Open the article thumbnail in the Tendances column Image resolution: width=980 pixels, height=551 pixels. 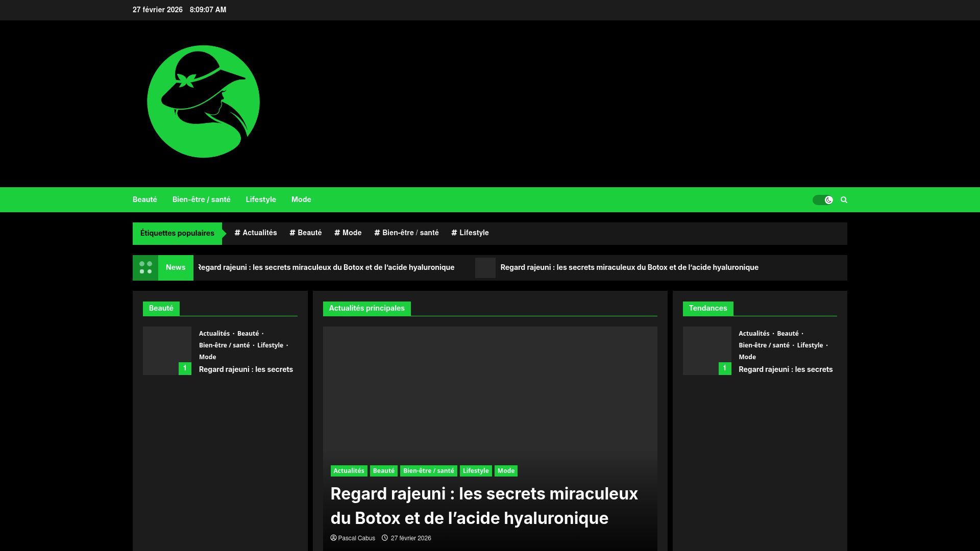(x=707, y=350)
